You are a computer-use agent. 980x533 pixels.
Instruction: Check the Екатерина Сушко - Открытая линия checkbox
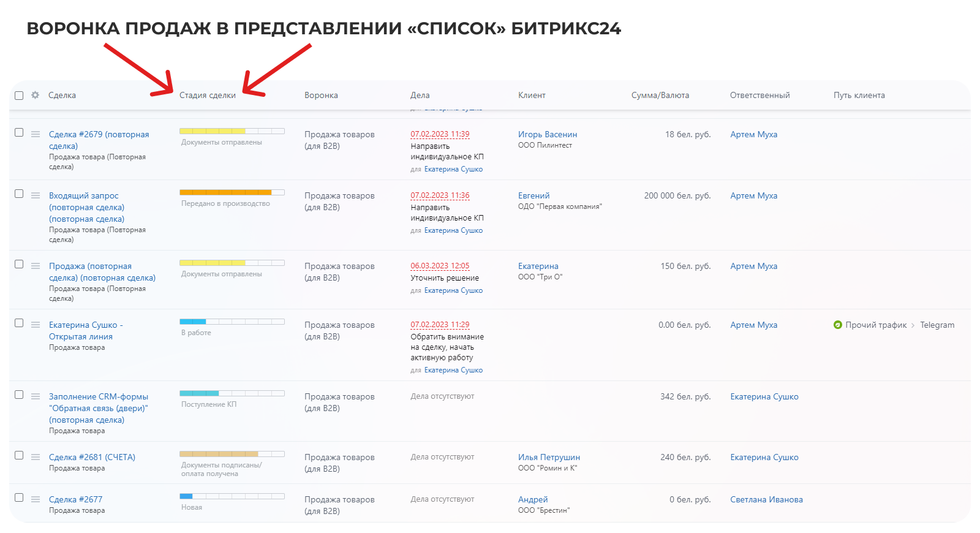click(x=19, y=323)
